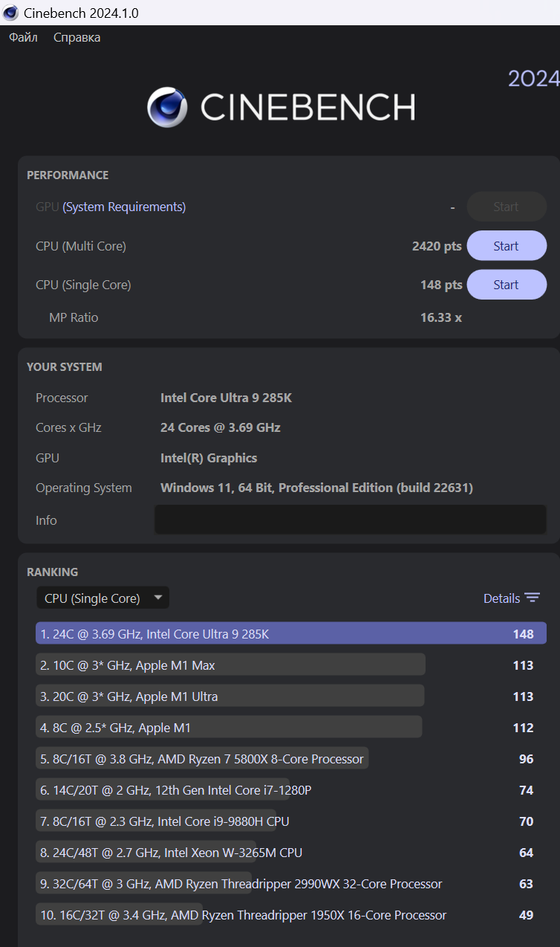Open the Файл menu
560x947 pixels.
(23, 37)
